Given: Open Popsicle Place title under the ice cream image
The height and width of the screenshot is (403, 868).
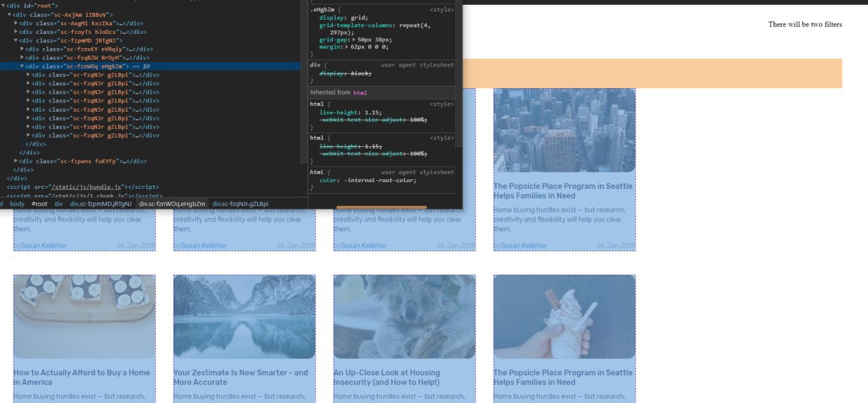Looking at the screenshot, I should 563,377.
